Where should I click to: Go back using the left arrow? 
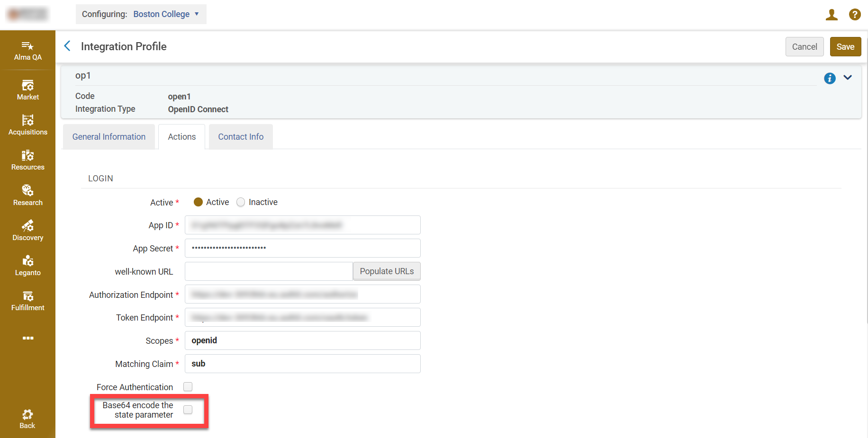pyautogui.click(x=67, y=46)
